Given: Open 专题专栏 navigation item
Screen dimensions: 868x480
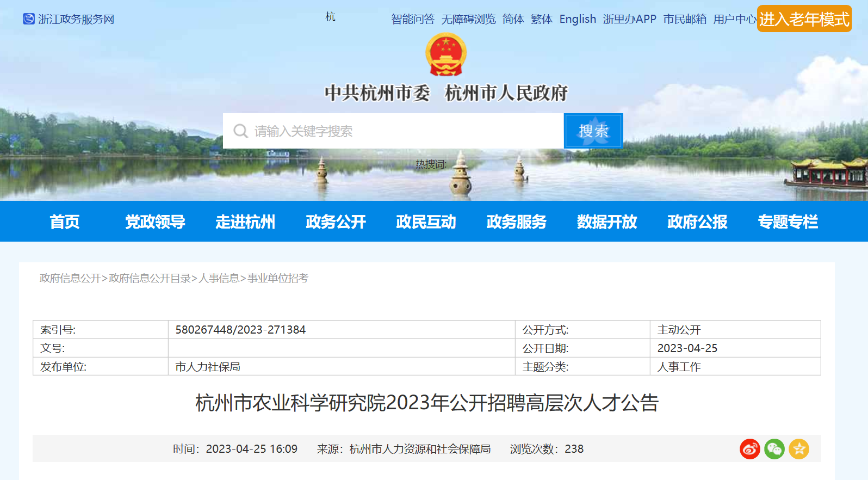Looking at the screenshot, I should click(x=788, y=221).
